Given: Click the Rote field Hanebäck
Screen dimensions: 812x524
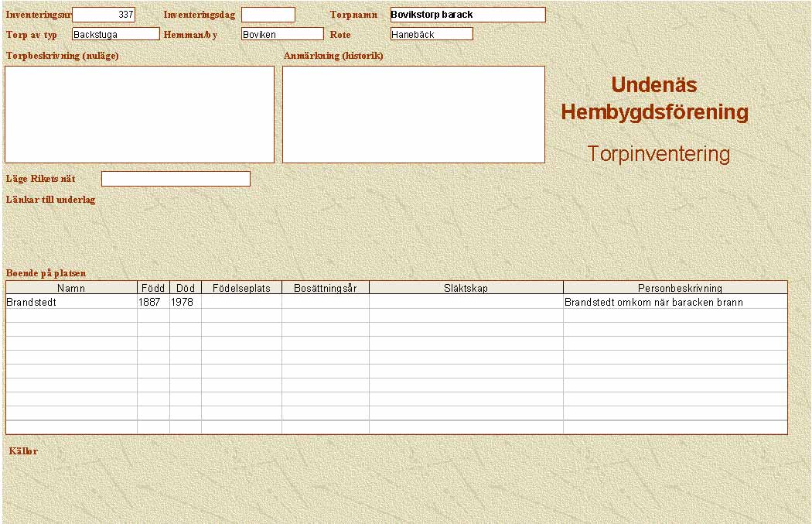Looking at the screenshot, I should click(431, 34).
